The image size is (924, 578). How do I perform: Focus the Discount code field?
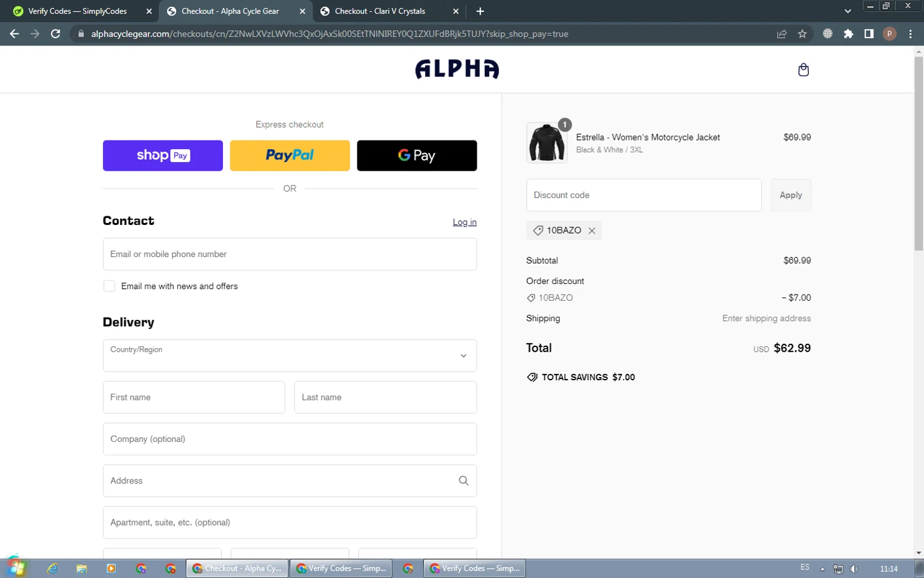pyautogui.click(x=644, y=195)
